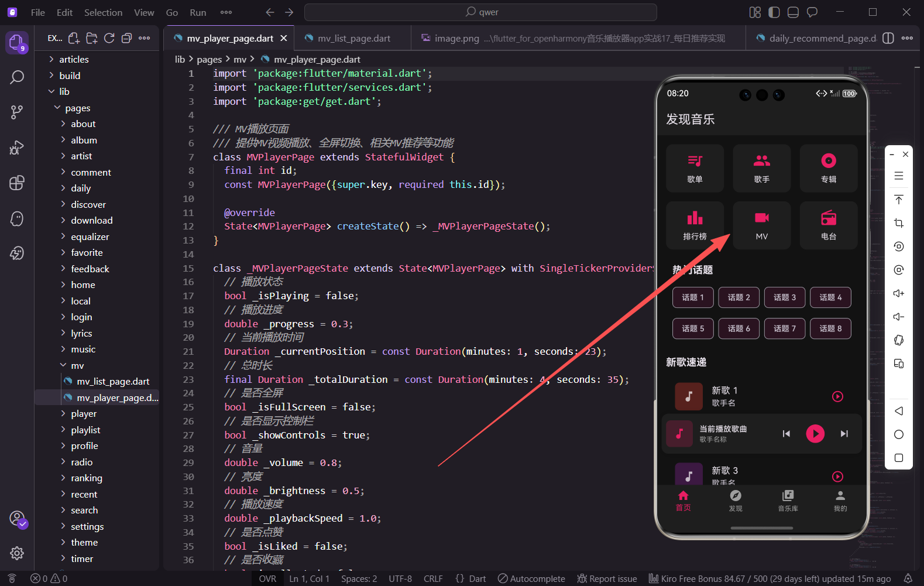Open the Search view in activity bar
The width and height of the screenshot is (924, 586).
(x=17, y=77)
